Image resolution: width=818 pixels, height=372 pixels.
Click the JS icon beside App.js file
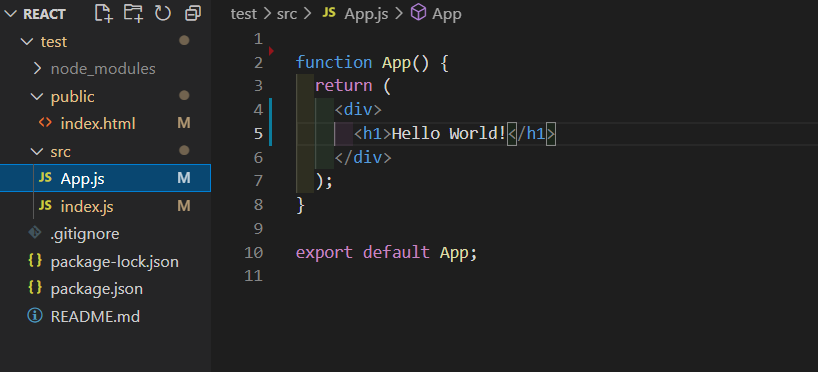click(x=45, y=178)
